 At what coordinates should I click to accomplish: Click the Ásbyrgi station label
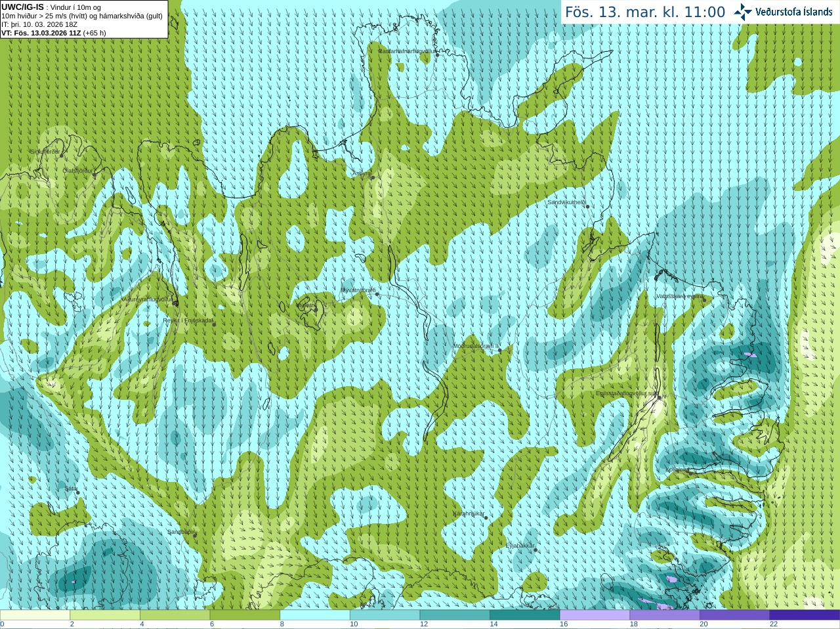coord(361,173)
